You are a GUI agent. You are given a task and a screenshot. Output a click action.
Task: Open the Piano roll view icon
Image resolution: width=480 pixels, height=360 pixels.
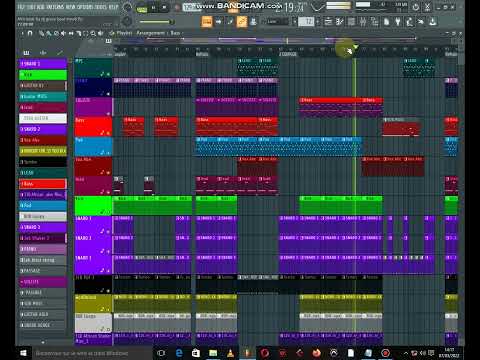pos(340,22)
